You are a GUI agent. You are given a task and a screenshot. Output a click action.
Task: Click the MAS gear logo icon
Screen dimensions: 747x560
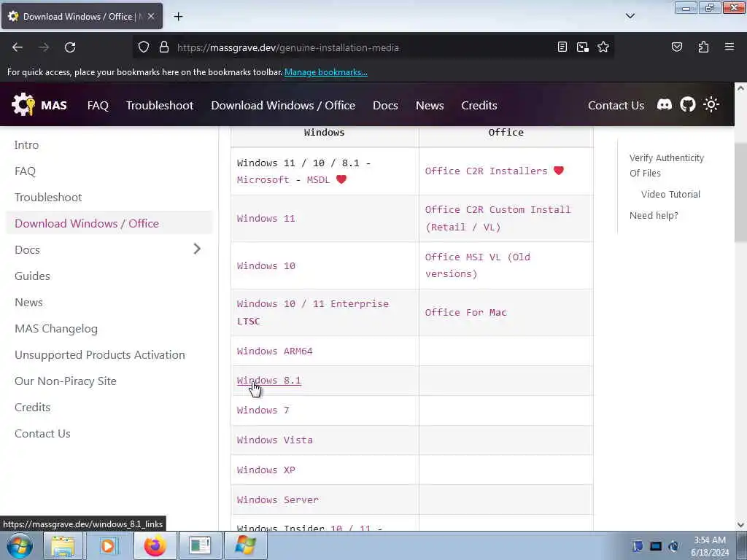tap(23, 105)
